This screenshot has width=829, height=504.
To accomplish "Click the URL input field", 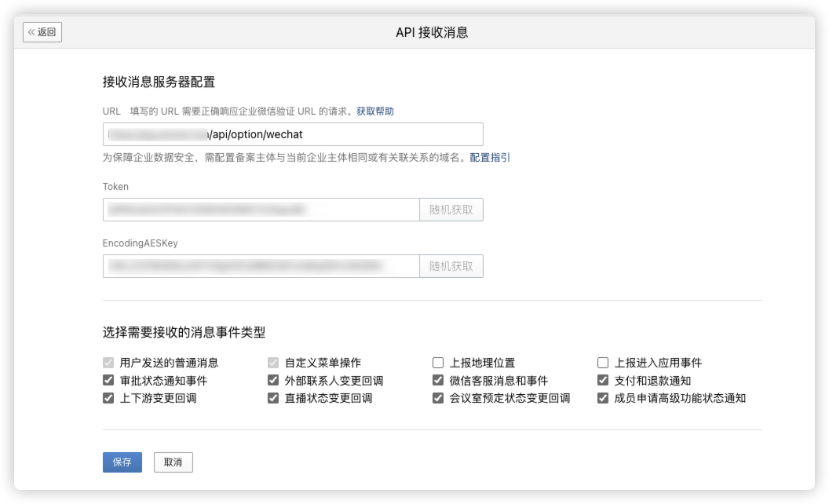I will click(292, 134).
